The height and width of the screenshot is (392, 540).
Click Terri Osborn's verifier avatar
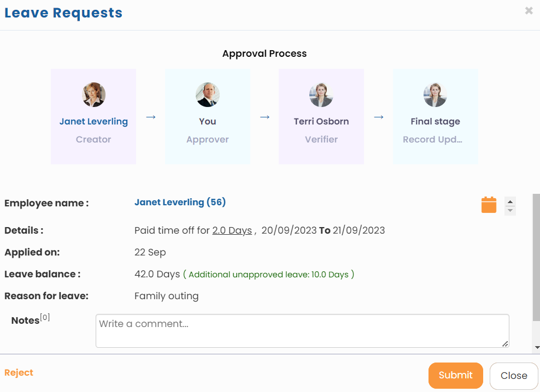(x=321, y=94)
